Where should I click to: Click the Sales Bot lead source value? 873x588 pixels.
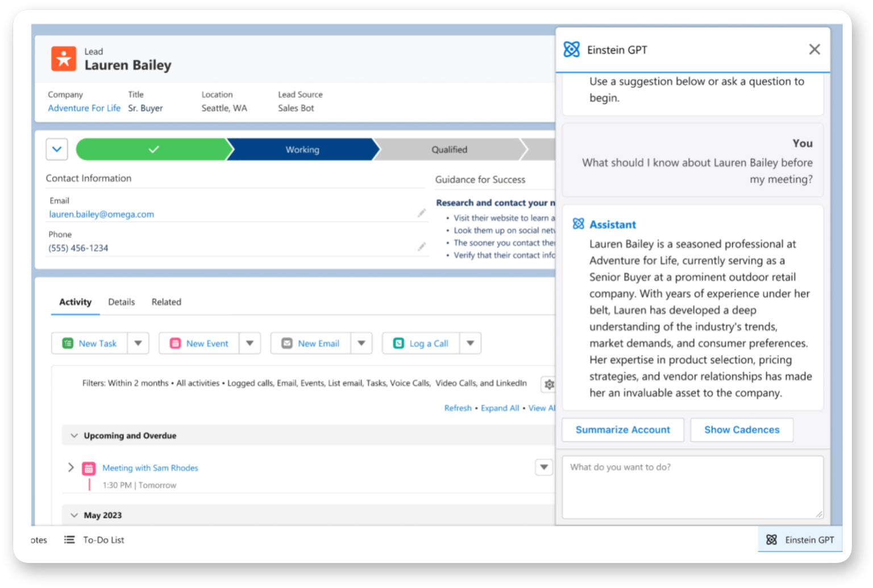(x=296, y=108)
